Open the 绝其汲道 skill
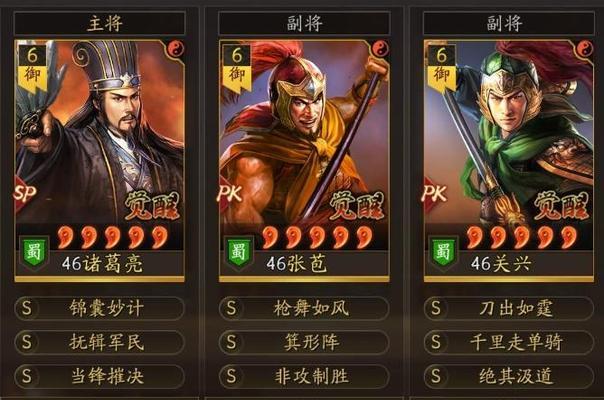This screenshot has width=604, height=400. (508, 376)
